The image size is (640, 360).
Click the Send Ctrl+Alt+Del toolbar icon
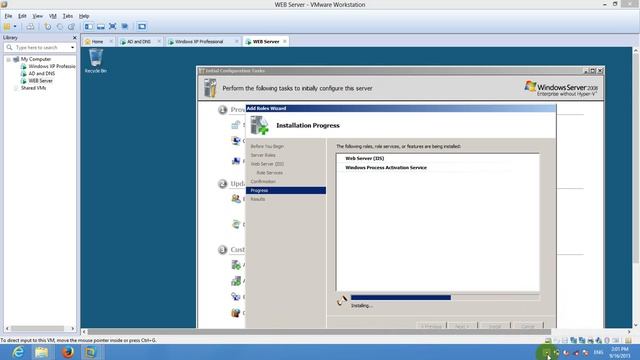tap(30, 27)
